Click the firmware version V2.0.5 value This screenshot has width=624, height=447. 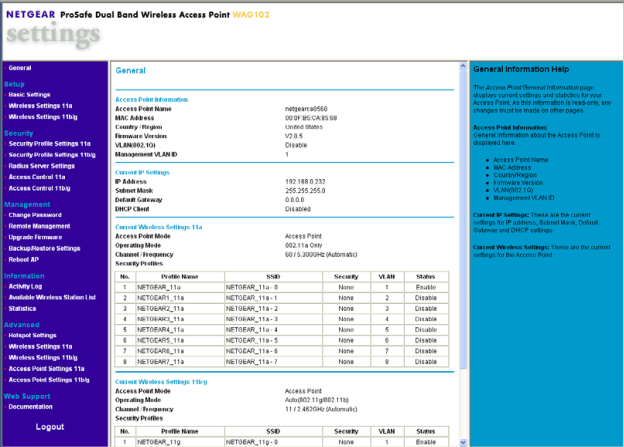tap(294, 136)
